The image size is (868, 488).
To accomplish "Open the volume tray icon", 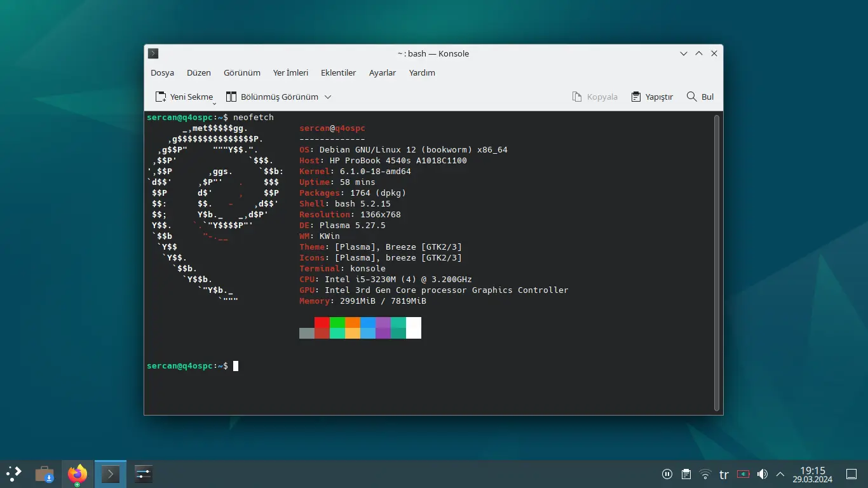I will (x=763, y=474).
